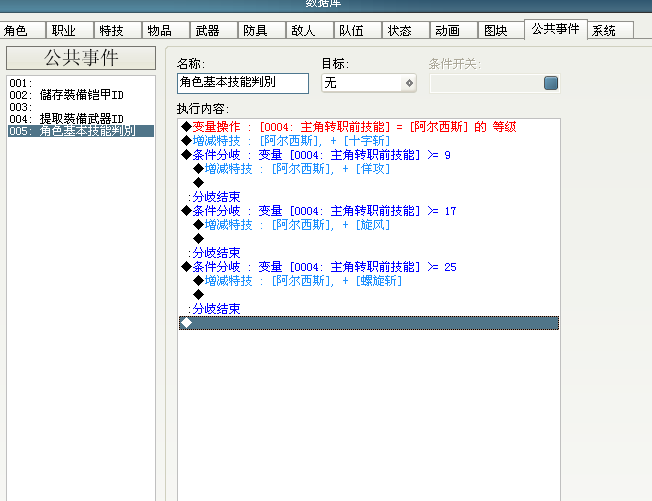This screenshot has height=501, width=652.
Task: Select empty event 001 in list
Action: point(81,83)
